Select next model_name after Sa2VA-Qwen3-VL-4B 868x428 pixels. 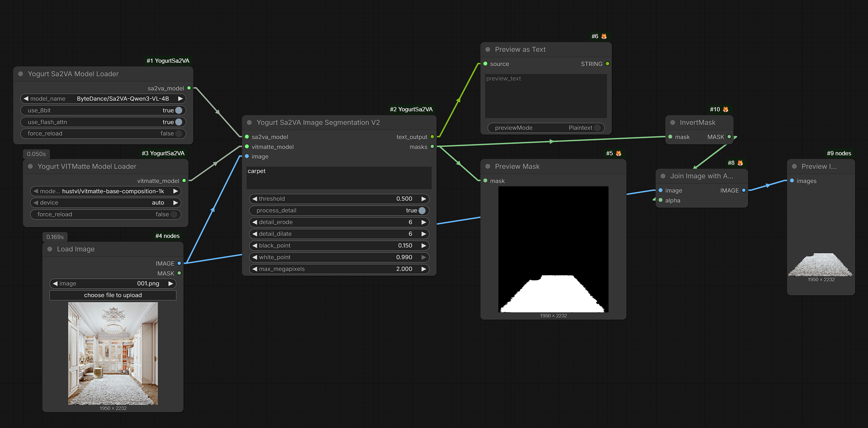(180, 99)
